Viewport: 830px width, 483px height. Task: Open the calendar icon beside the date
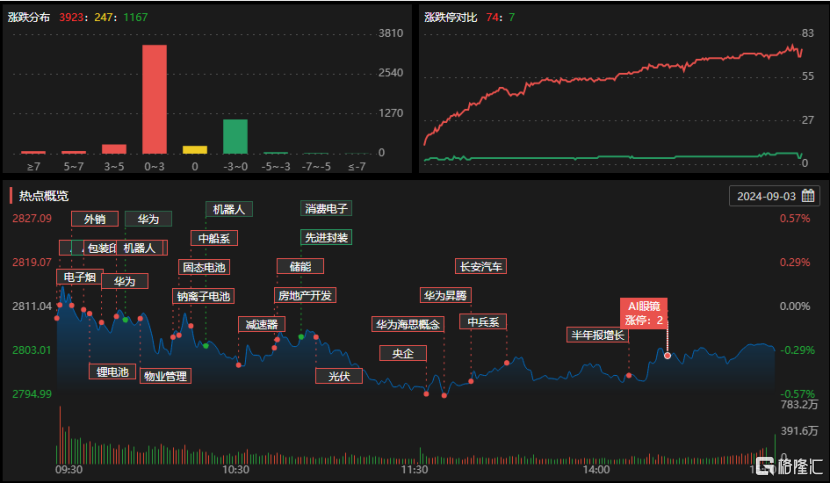[808, 196]
